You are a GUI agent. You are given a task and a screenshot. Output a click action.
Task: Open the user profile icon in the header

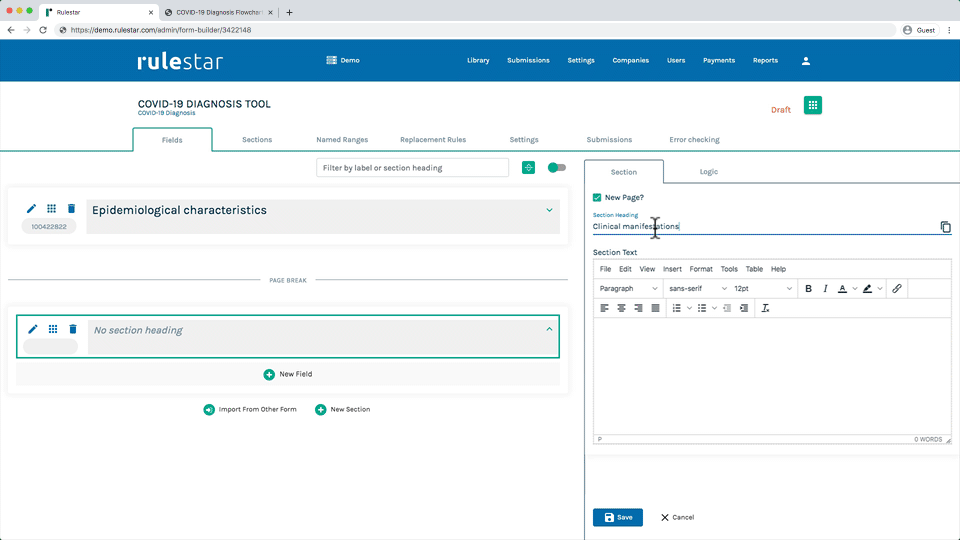(806, 61)
